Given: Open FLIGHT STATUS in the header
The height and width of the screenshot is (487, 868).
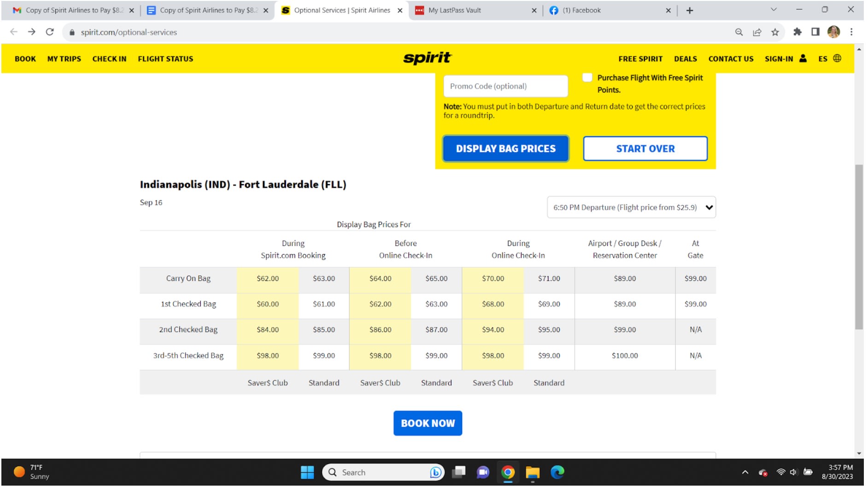Looking at the screenshot, I should (165, 59).
